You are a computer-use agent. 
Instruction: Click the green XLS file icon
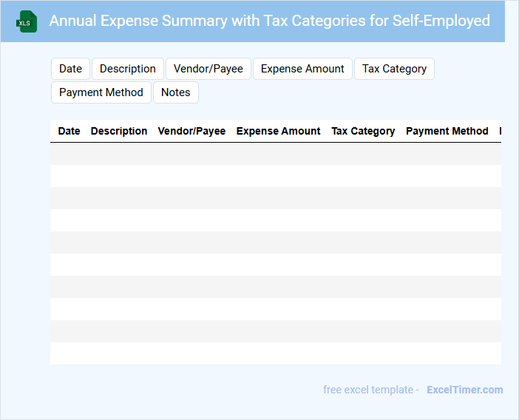[x=27, y=21]
